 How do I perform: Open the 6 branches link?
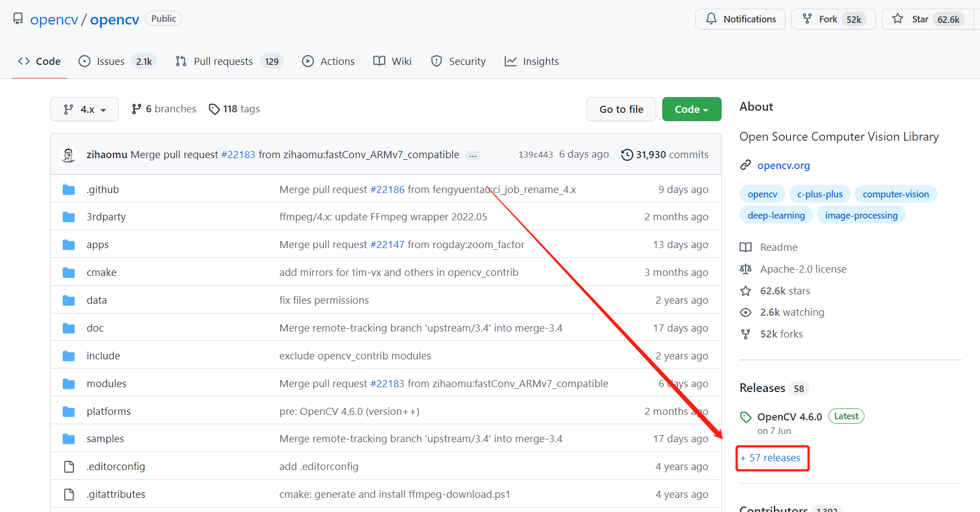[164, 109]
